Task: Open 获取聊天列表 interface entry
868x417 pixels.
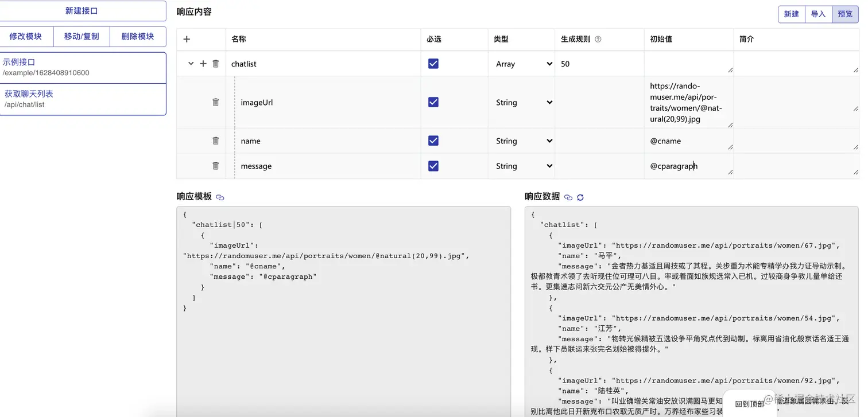Action: point(83,99)
